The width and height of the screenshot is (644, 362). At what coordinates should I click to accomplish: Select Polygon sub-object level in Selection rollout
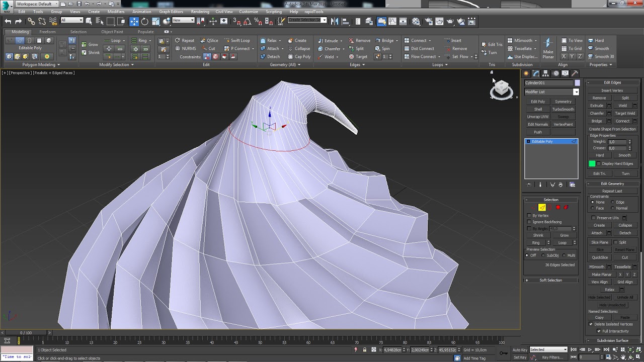tap(558, 207)
